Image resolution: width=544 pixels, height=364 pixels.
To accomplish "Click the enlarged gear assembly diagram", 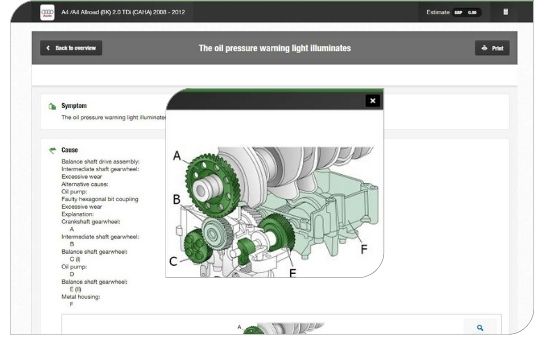I will tap(275, 211).
